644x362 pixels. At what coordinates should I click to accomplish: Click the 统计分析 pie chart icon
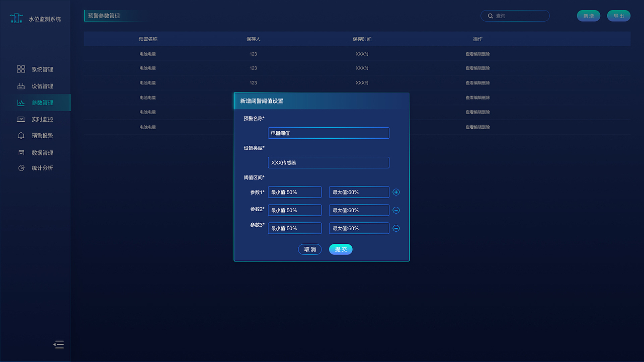21,168
